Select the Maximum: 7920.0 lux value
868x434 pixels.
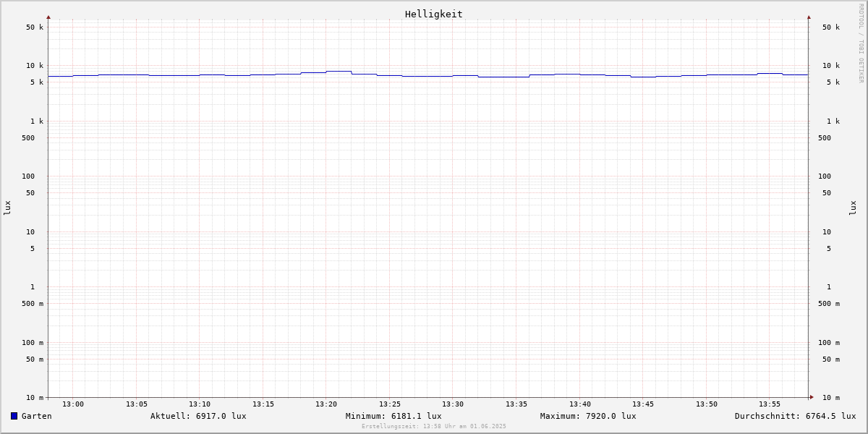(x=588, y=416)
